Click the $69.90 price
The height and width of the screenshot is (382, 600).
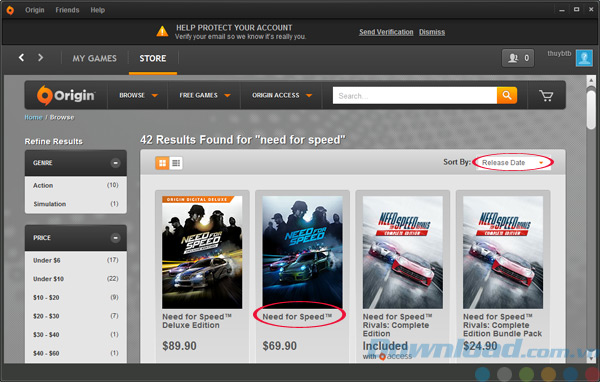point(279,346)
